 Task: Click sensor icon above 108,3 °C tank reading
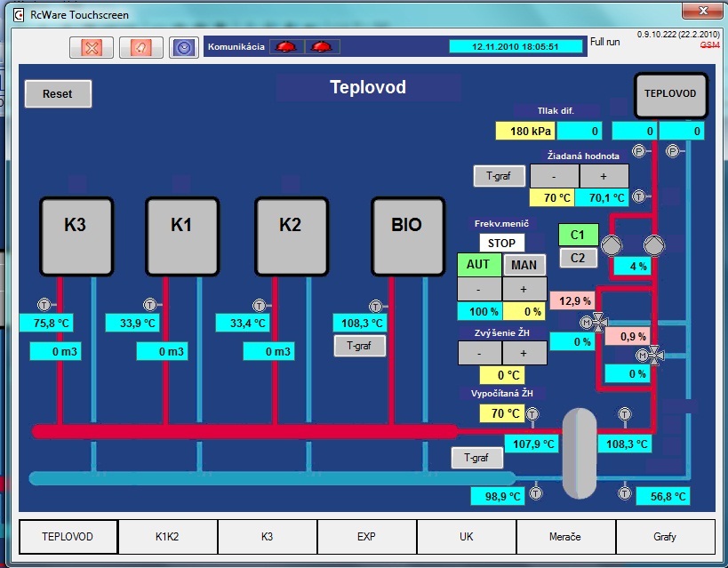[x=625, y=413]
